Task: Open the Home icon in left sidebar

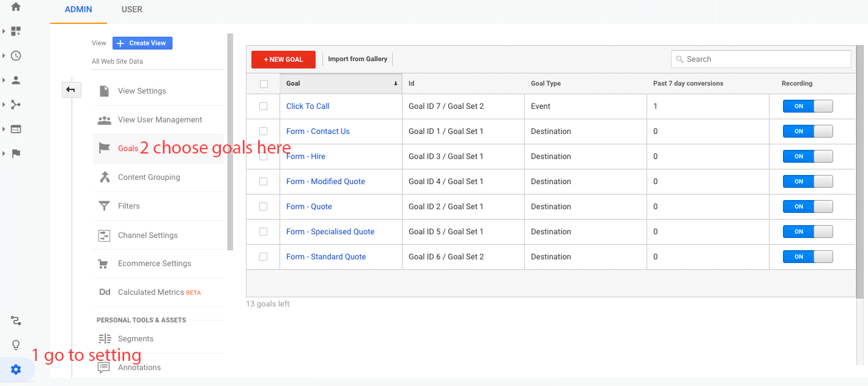Action: point(16,7)
